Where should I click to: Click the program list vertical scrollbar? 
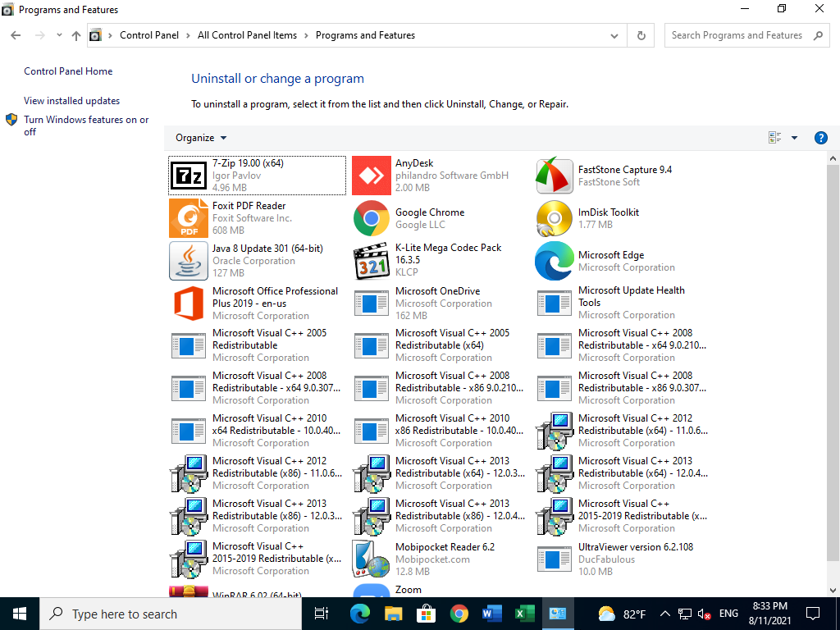pos(833,364)
